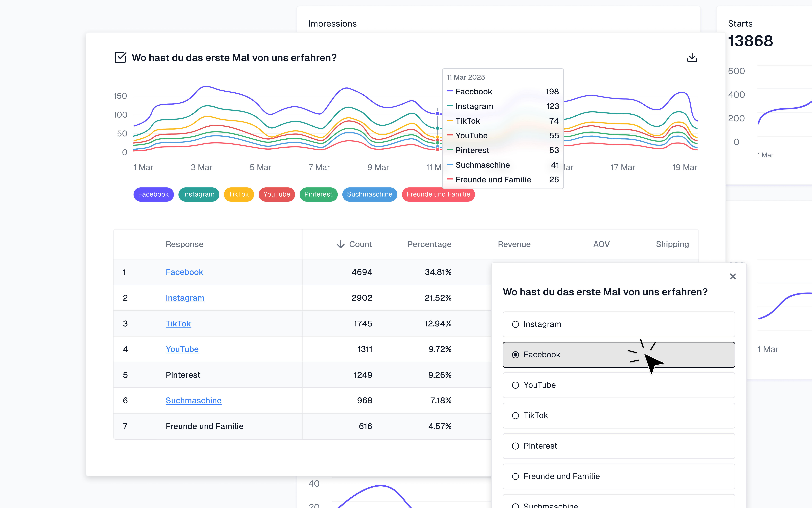Download the survey report via download icon

[x=692, y=57]
